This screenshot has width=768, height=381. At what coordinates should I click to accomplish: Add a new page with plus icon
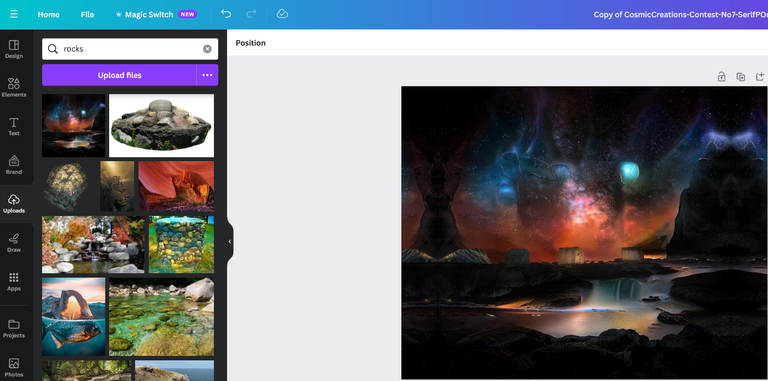point(760,76)
